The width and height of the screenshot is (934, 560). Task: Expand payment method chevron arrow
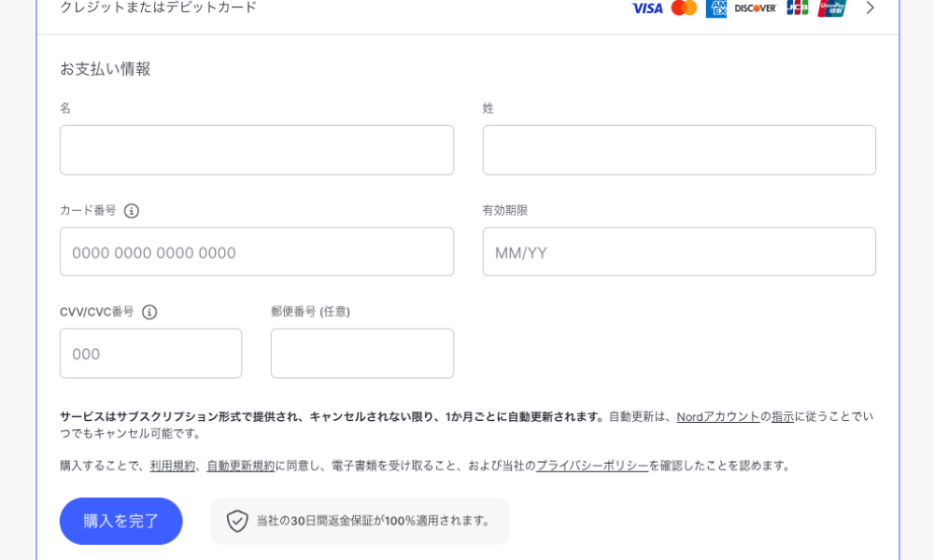tap(870, 8)
